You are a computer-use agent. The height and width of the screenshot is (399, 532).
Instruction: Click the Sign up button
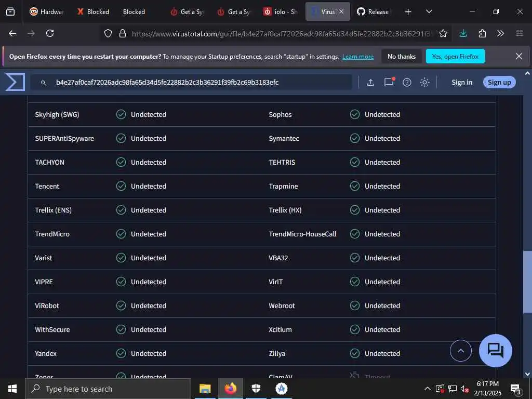click(x=499, y=83)
